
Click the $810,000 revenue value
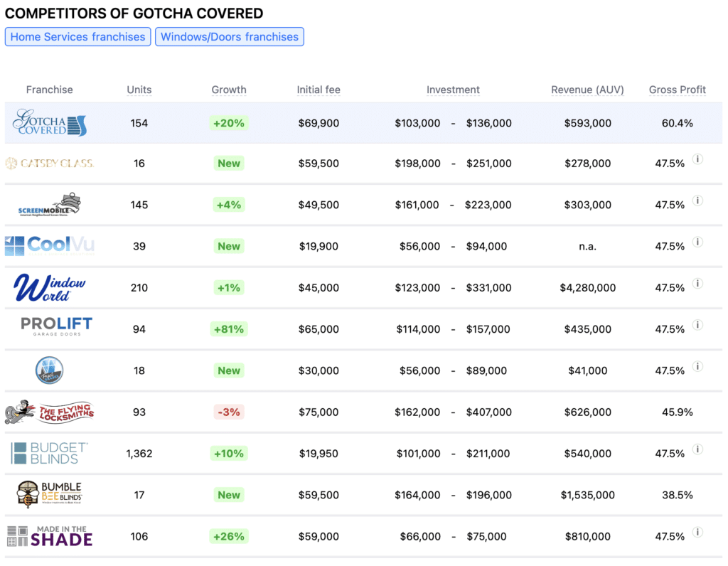click(587, 536)
